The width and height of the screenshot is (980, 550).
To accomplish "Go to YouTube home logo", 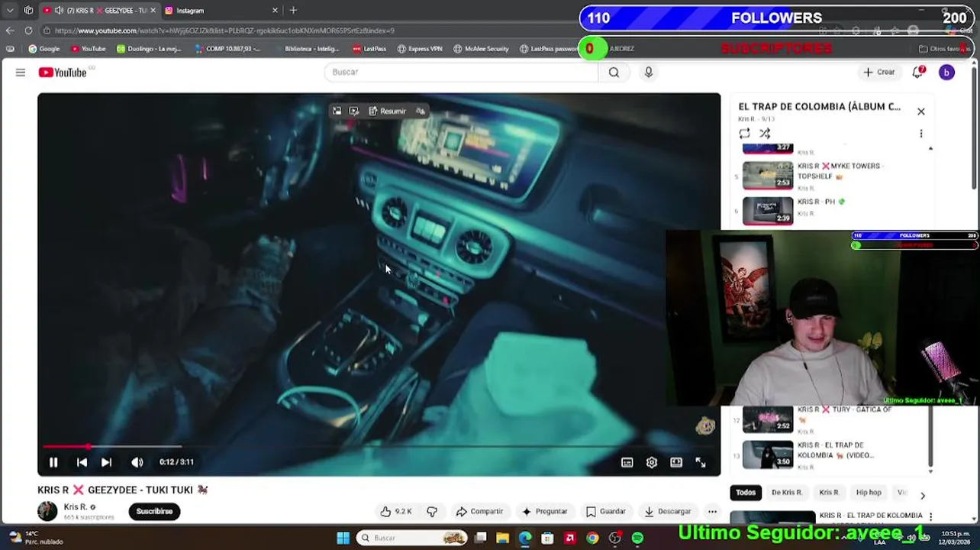I will point(63,73).
